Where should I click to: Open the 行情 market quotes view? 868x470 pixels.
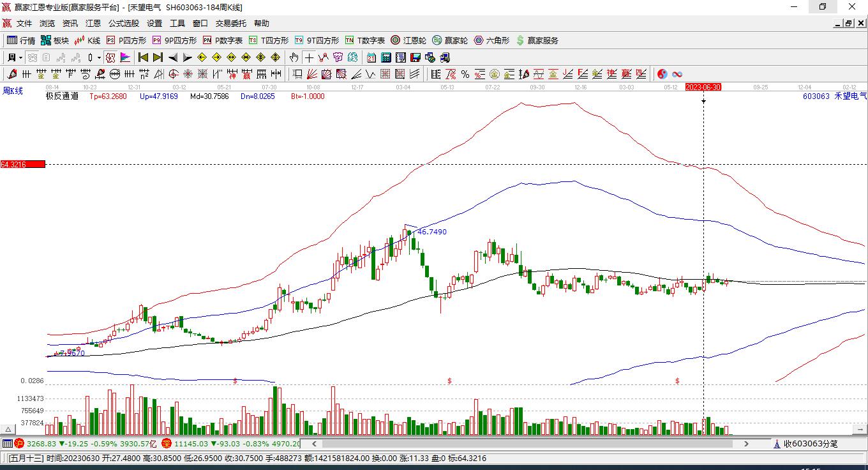(21, 40)
